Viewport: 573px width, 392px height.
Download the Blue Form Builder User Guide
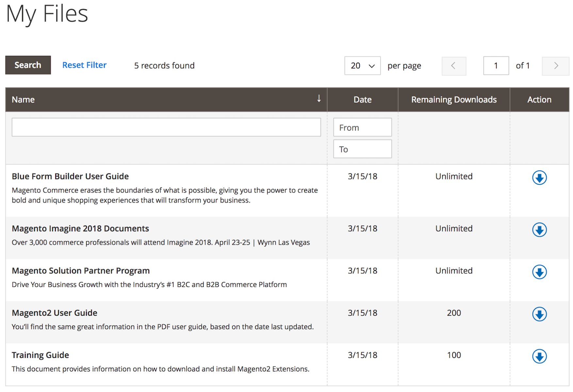click(x=539, y=177)
